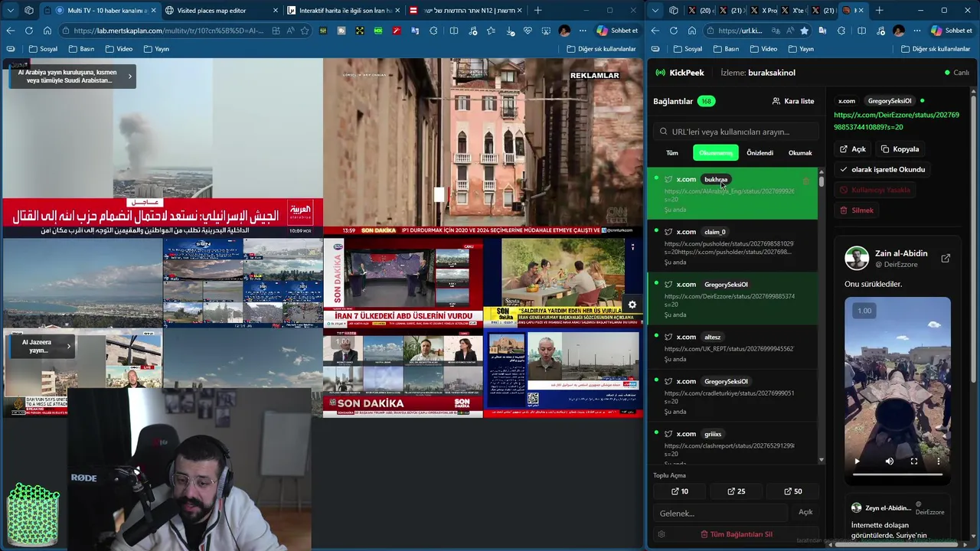Mute the embedded tweet video
The width and height of the screenshot is (980, 551).
point(890,461)
